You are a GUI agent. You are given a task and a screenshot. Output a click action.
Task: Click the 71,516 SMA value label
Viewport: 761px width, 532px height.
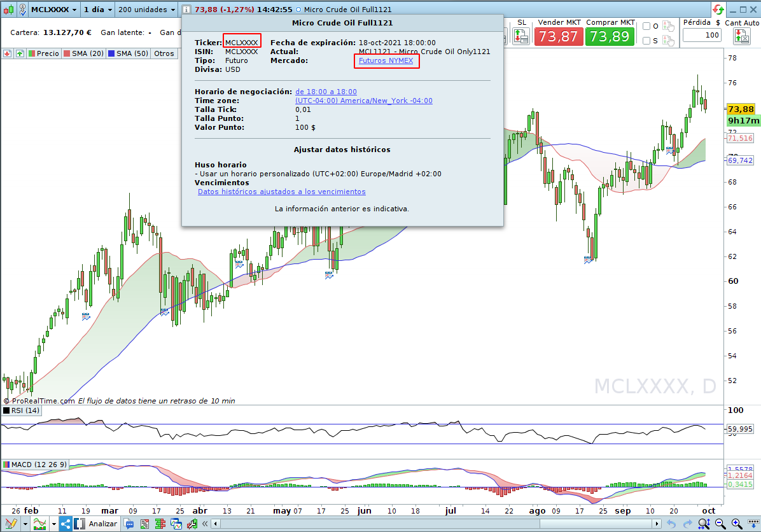point(740,138)
